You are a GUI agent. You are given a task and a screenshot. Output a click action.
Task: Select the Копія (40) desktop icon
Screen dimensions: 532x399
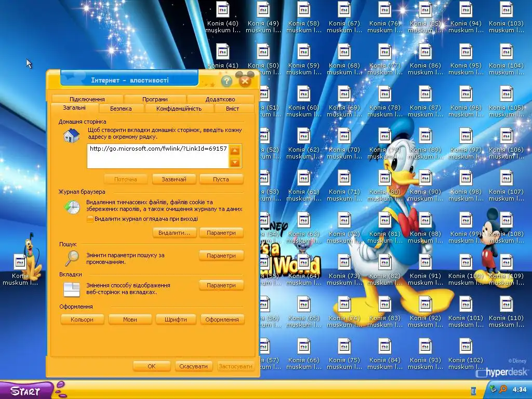click(223, 18)
